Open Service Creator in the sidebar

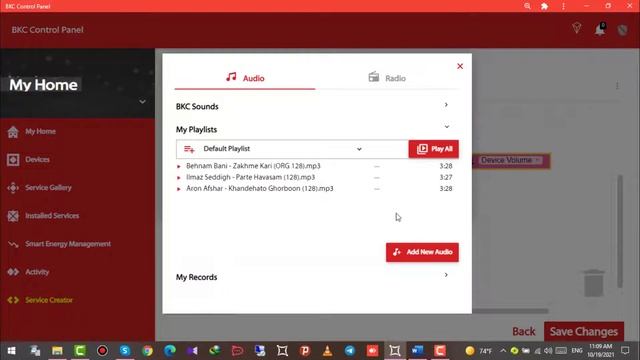pyautogui.click(x=49, y=300)
